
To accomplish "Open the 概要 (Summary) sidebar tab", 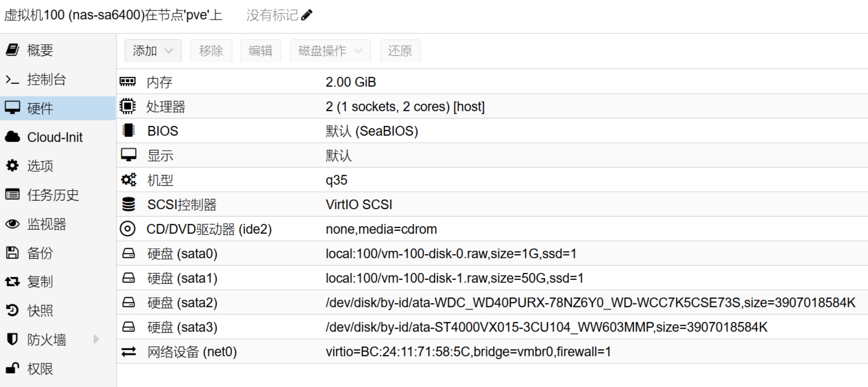I will pos(40,50).
